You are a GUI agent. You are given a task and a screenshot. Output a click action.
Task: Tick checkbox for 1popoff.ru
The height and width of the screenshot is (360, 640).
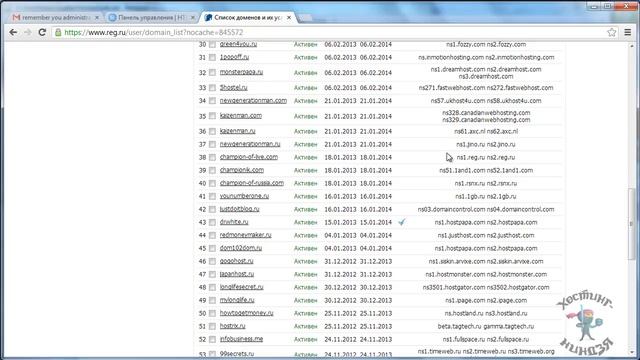pyautogui.click(x=212, y=58)
